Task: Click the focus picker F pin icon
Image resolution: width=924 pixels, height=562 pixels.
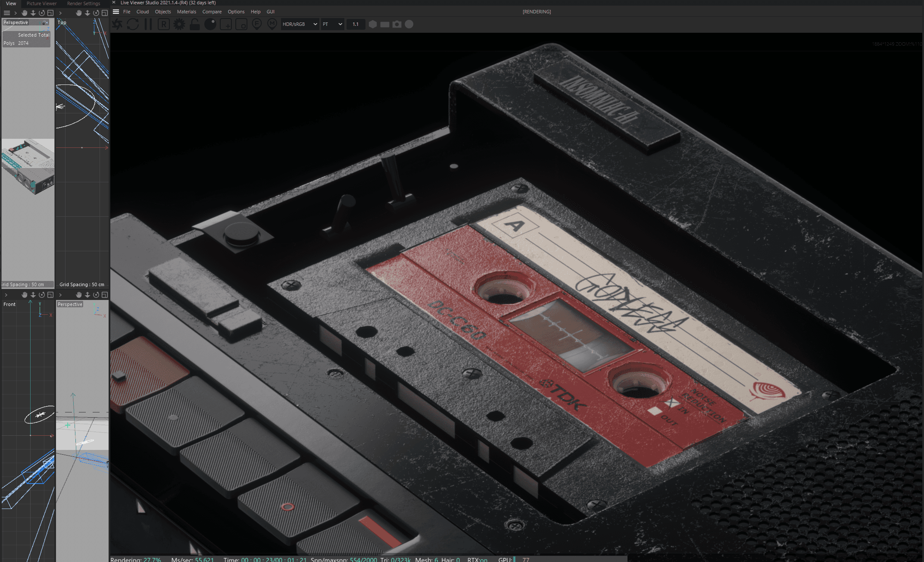Action: click(256, 24)
